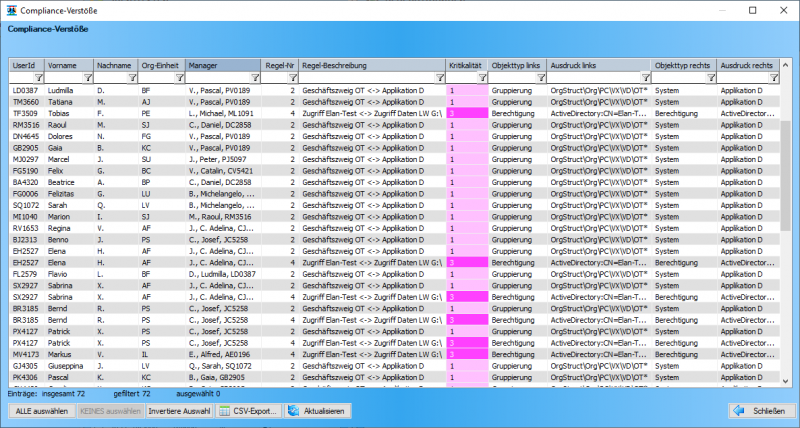Select the UserId cell GB2905
The height and width of the screenshot is (428, 800).
(x=25, y=148)
